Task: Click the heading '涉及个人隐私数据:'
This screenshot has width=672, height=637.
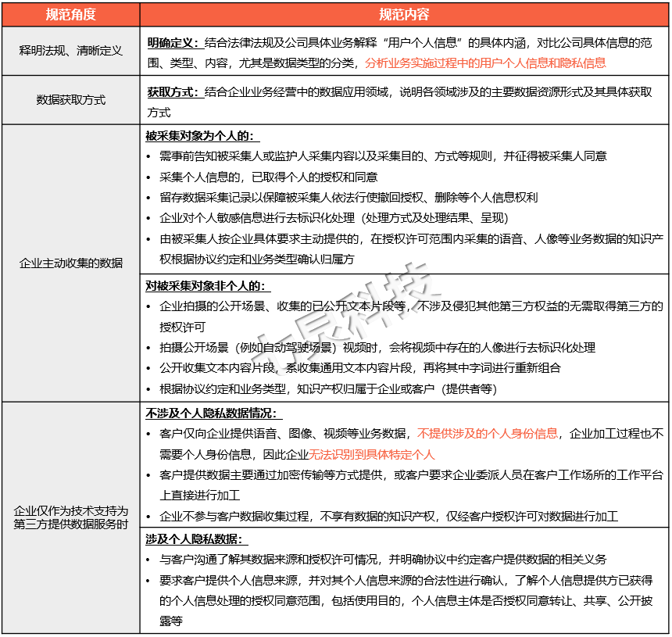Action: (x=197, y=539)
